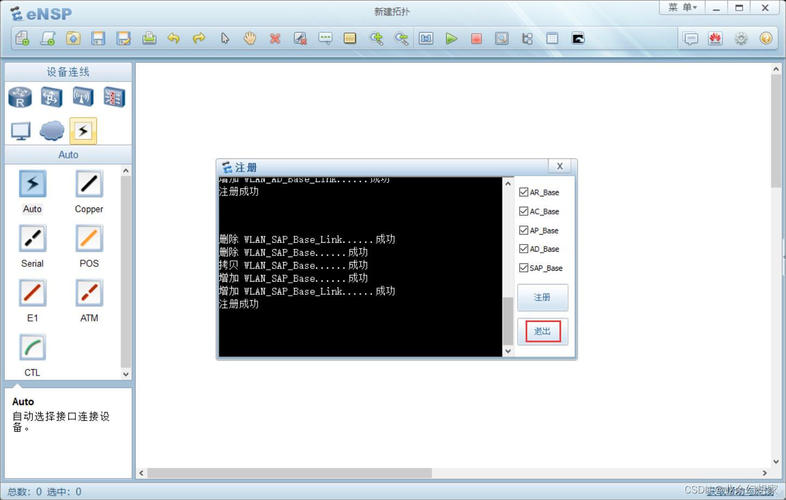Click the 注册 register button
The width and height of the screenshot is (786, 500).
tap(542, 297)
